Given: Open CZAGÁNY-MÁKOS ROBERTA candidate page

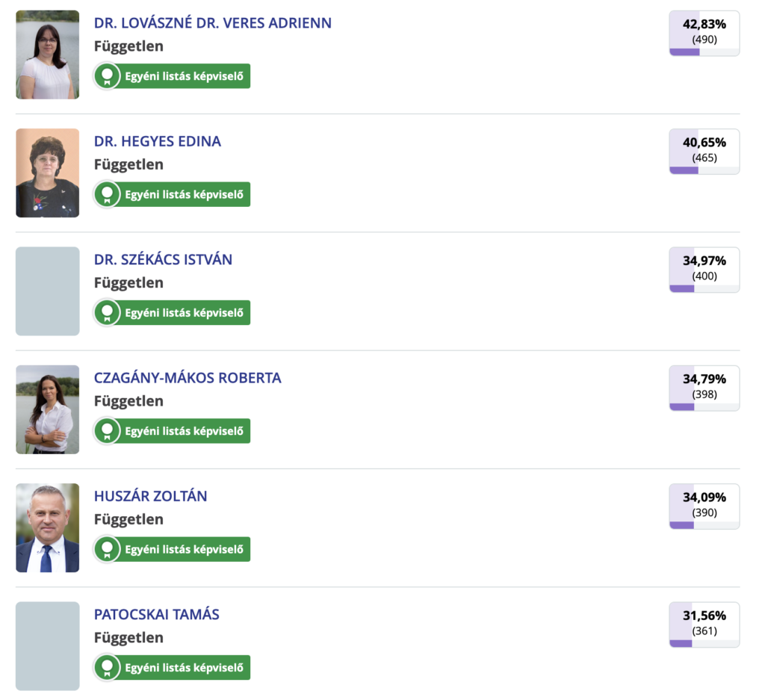Looking at the screenshot, I should coord(188,378).
